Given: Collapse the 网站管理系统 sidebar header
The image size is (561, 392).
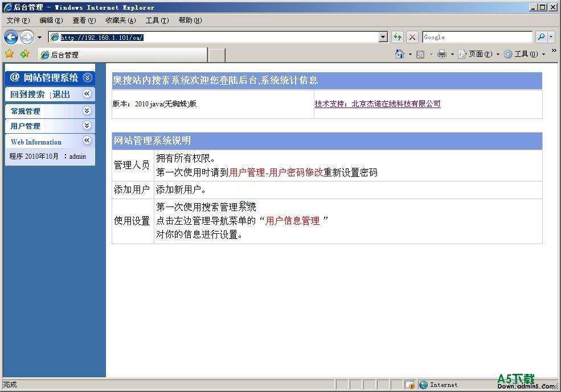Looking at the screenshot, I should point(87,77).
